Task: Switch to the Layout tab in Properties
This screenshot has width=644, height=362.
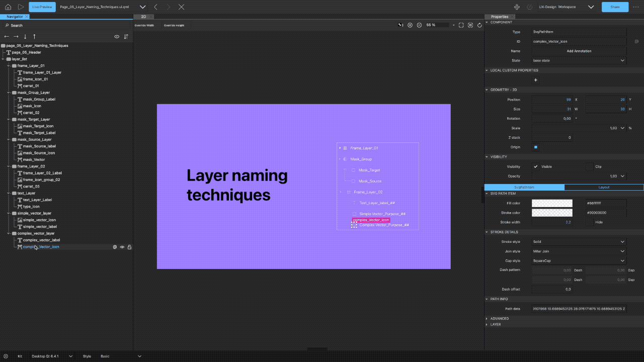Action: [603, 187]
